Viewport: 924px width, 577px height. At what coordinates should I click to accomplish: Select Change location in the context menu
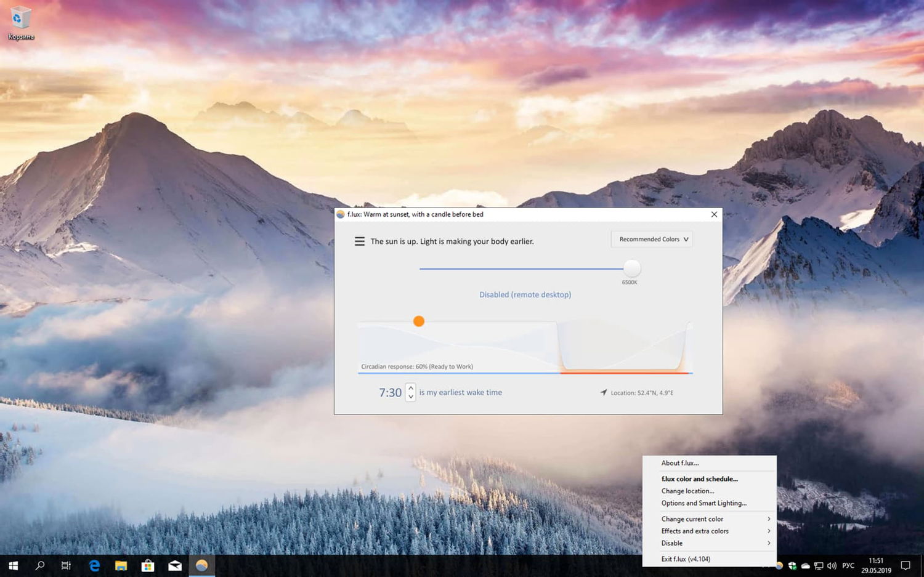(687, 491)
